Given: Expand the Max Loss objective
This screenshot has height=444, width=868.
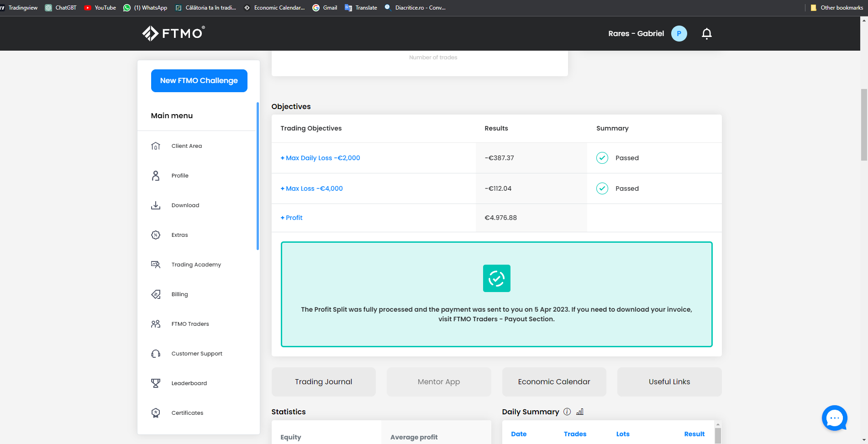Looking at the screenshot, I should click(x=311, y=188).
